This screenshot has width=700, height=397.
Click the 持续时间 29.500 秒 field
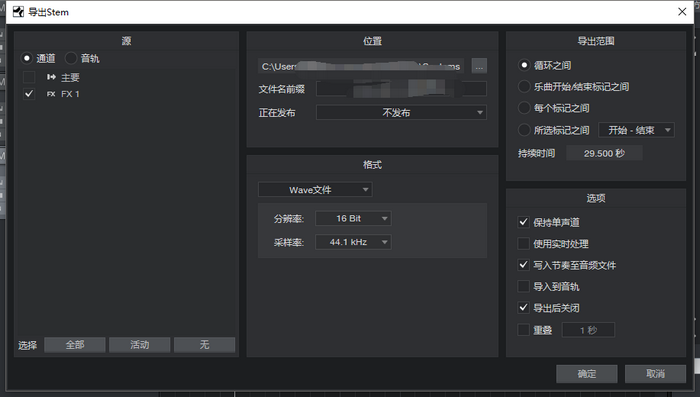[604, 154]
